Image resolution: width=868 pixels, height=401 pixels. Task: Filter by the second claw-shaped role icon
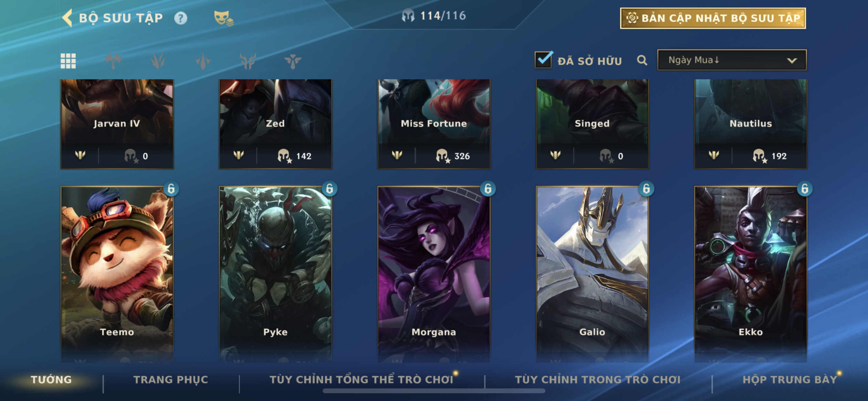click(158, 61)
